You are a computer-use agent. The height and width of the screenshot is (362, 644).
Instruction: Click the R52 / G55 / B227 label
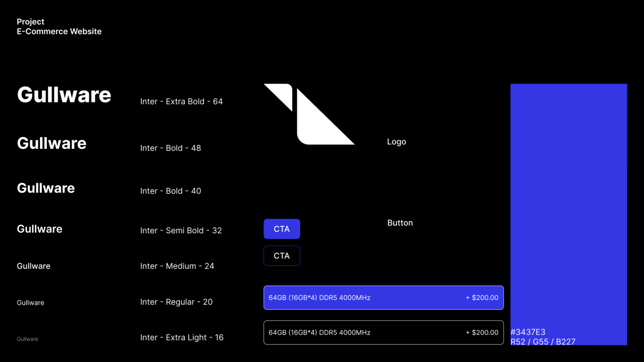(542, 342)
